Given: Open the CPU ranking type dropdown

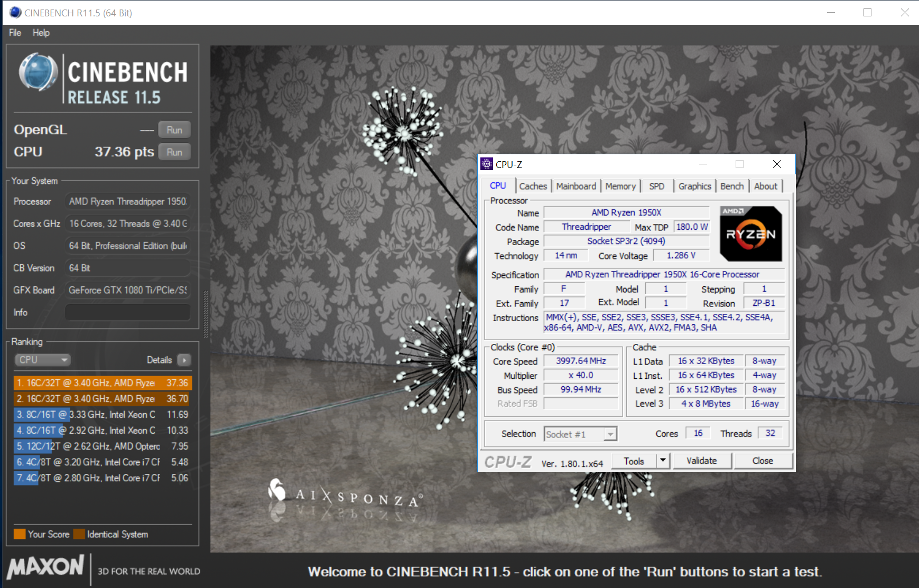Looking at the screenshot, I should [x=42, y=360].
